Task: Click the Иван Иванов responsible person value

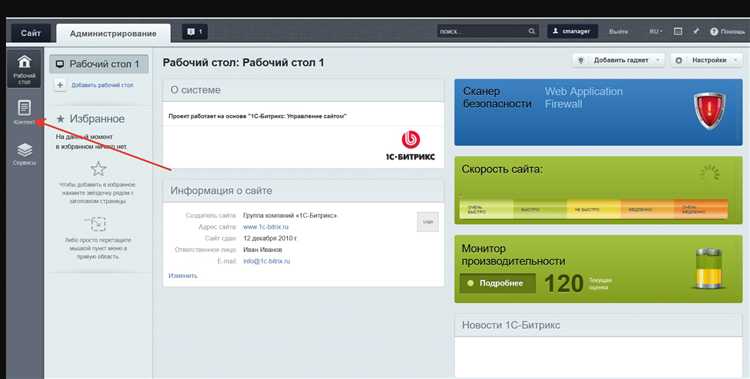Action: tap(263, 250)
